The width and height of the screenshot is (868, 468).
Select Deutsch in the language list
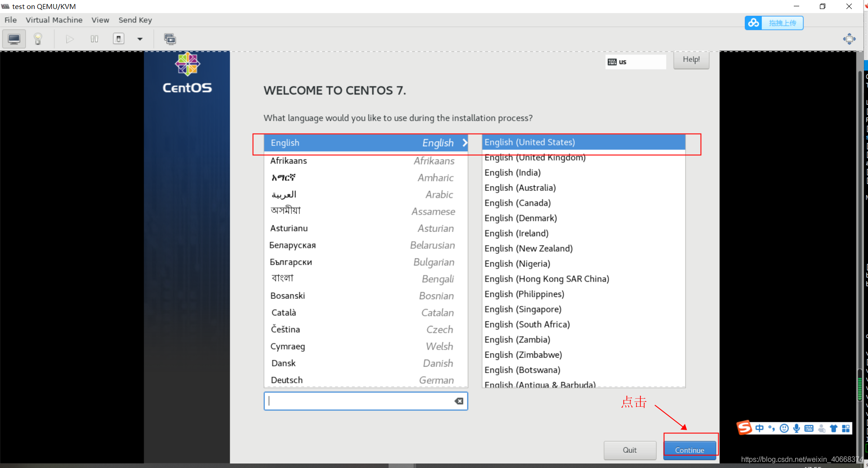click(366, 380)
